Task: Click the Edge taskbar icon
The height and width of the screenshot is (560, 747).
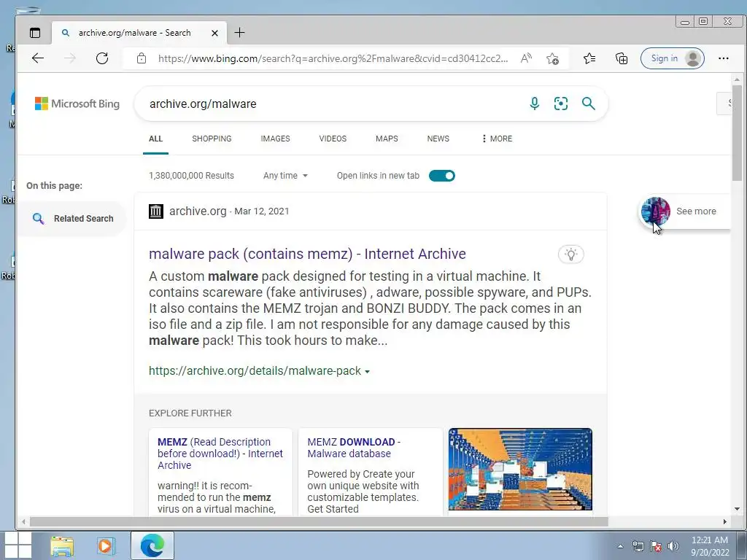Action: tap(152, 545)
